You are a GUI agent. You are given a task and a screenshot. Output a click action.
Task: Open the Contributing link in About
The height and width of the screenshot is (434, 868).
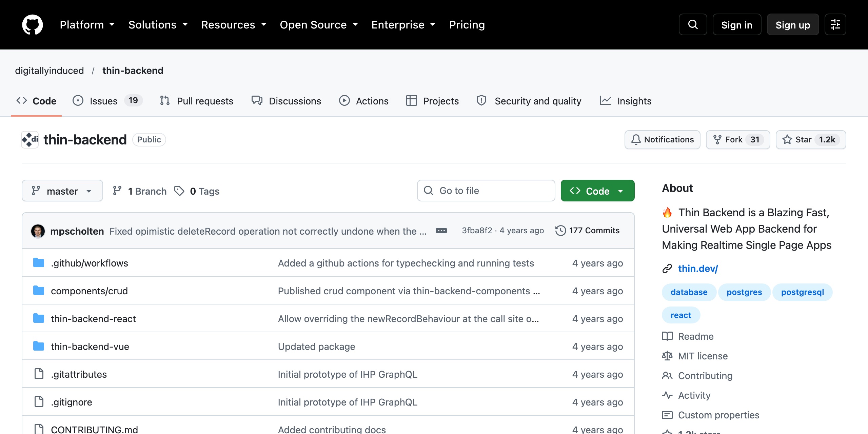697,376
